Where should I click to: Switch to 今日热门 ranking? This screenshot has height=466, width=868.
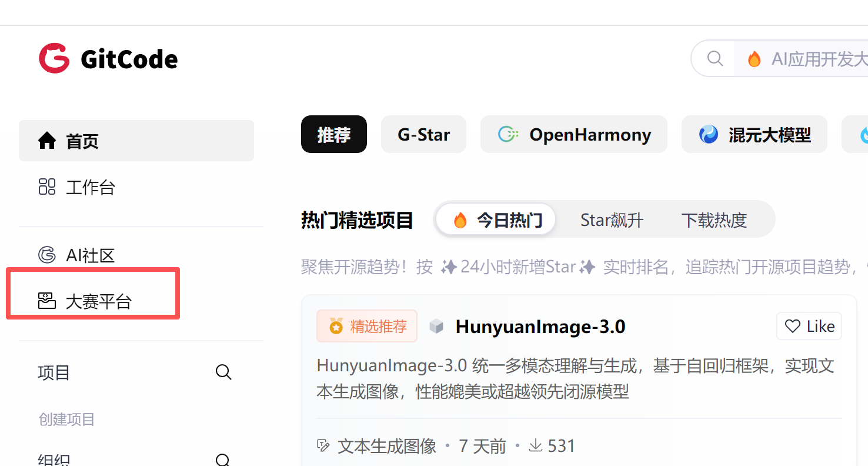point(496,219)
